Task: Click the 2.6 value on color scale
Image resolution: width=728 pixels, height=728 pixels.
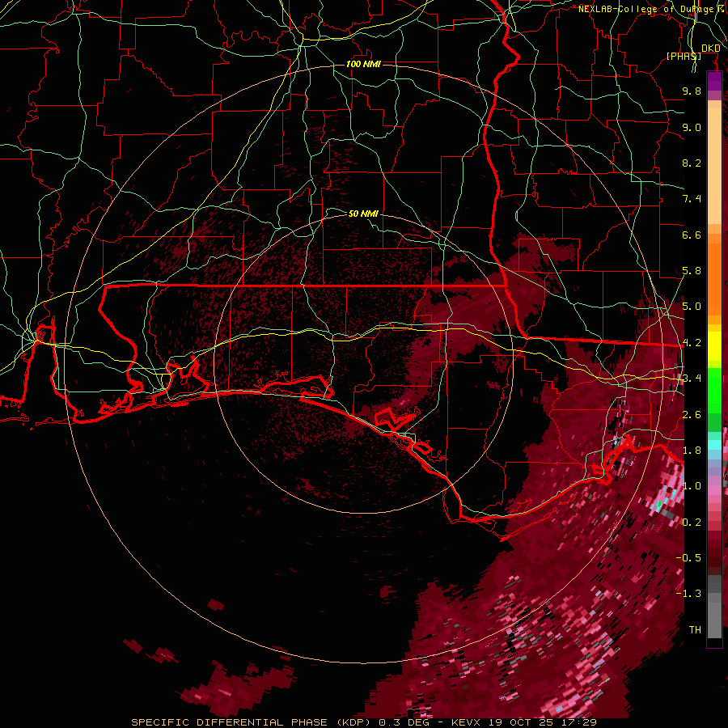Action: pos(692,415)
